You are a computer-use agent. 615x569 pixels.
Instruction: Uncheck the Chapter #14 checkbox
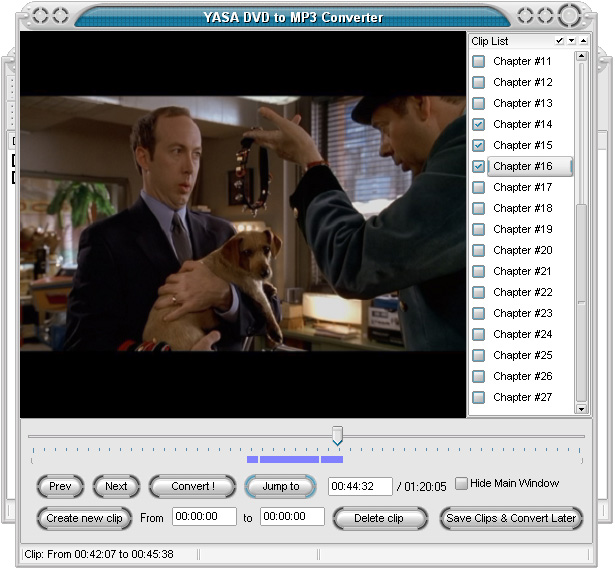coord(479,124)
